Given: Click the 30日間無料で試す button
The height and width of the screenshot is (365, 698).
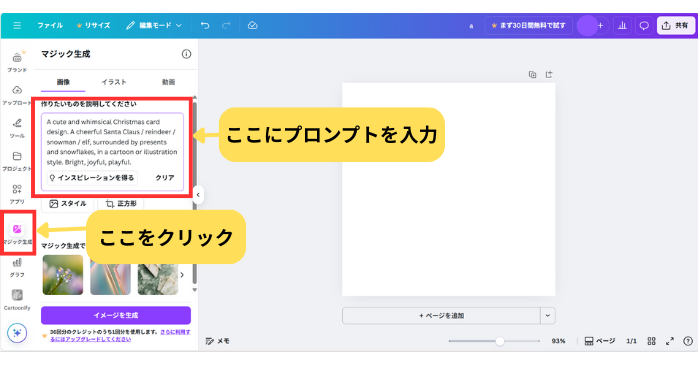Looking at the screenshot, I should coord(528,25).
